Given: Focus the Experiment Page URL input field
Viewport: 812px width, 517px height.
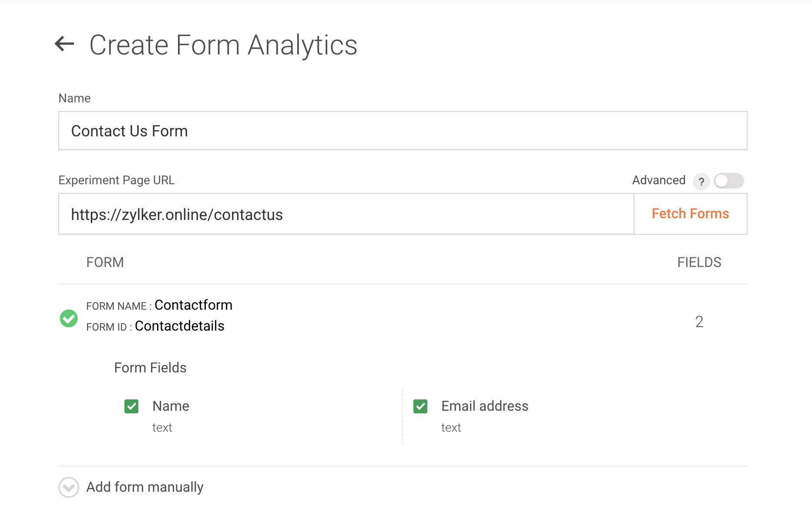Looking at the screenshot, I should point(346,214).
